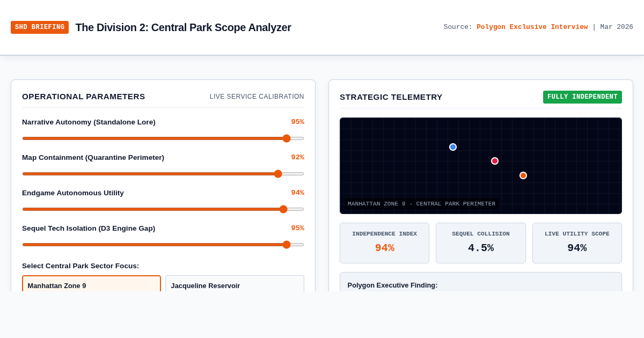Click the Operational Parameters heading

(x=84, y=97)
